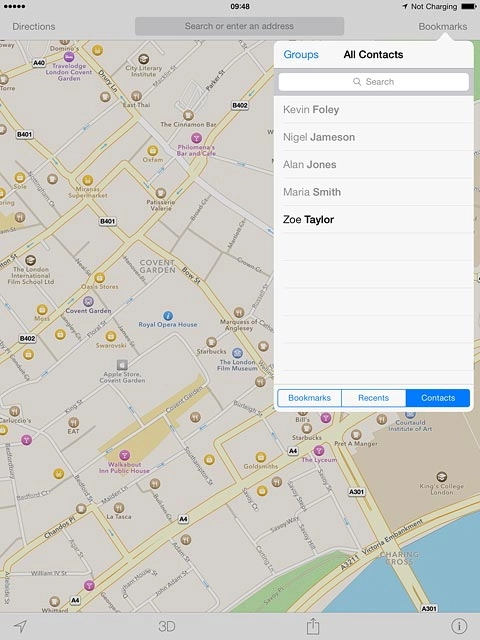This screenshot has width=480, height=640.
Task: Toggle the 3D map view
Action: click(167, 626)
